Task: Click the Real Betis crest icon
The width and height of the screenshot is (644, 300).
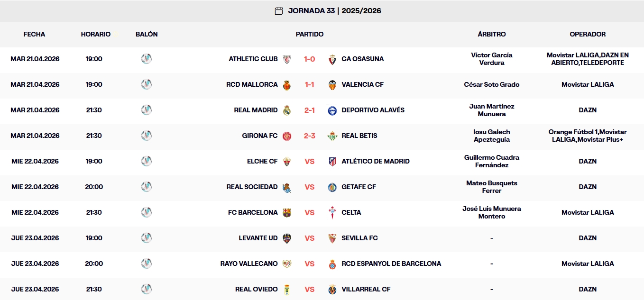Action: click(332, 136)
